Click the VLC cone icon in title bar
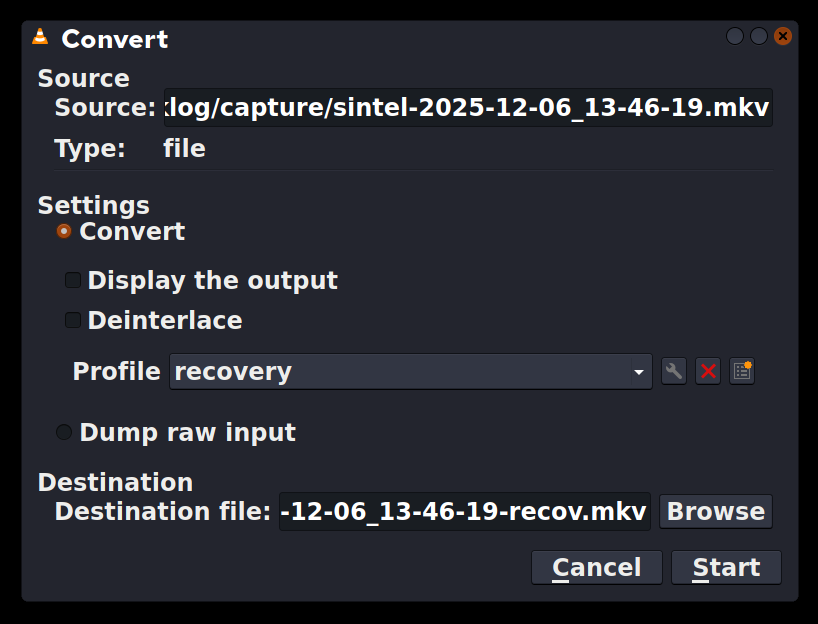 tap(40, 38)
